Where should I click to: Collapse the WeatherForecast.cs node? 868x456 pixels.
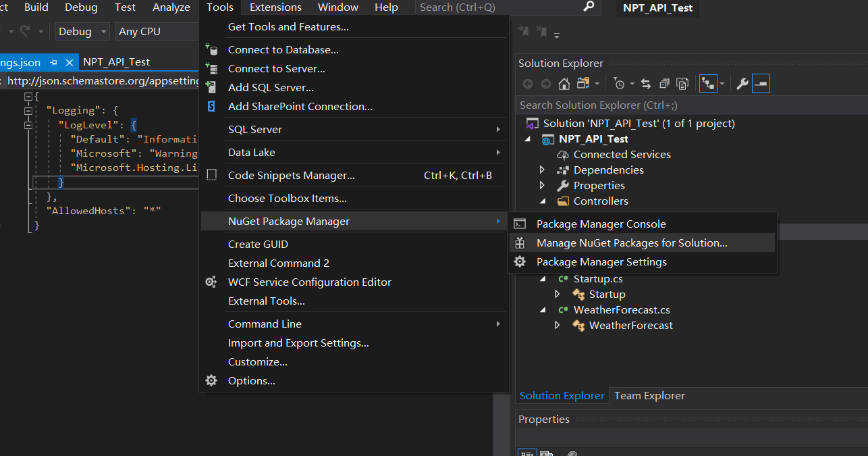pyautogui.click(x=542, y=309)
